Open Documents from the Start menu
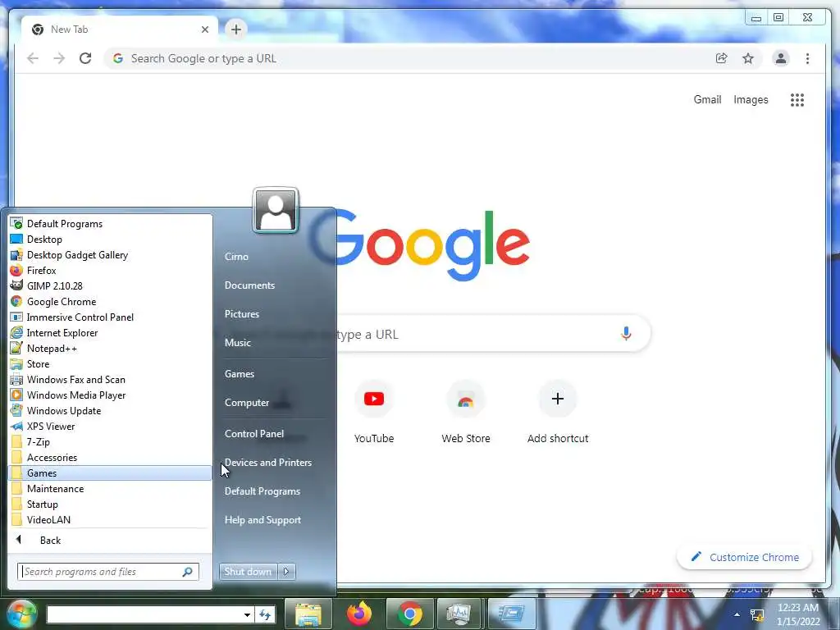The height and width of the screenshot is (630, 840). click(249, 285)
